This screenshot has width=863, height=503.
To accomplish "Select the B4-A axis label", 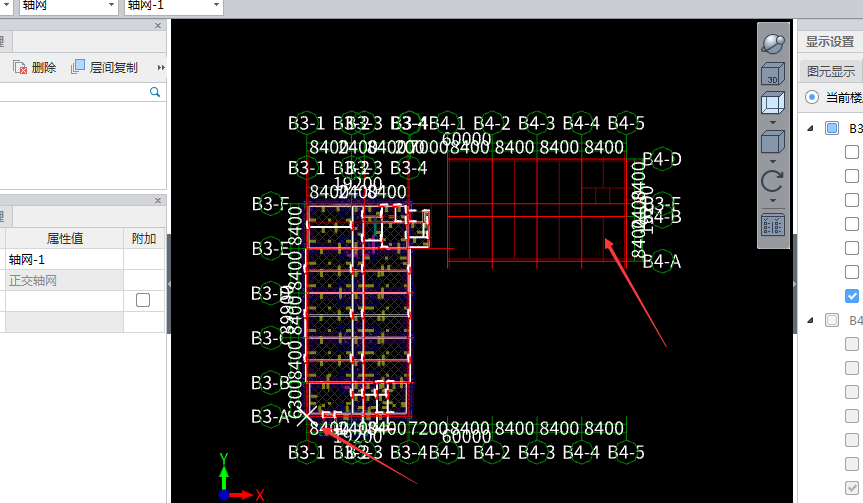I will click(x=662, y=261).
